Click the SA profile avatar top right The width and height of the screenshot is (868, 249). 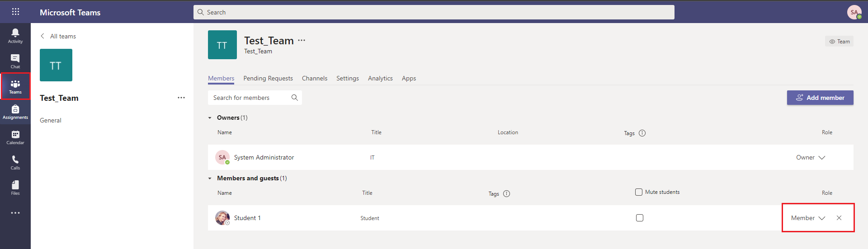[x=854, y=12]
